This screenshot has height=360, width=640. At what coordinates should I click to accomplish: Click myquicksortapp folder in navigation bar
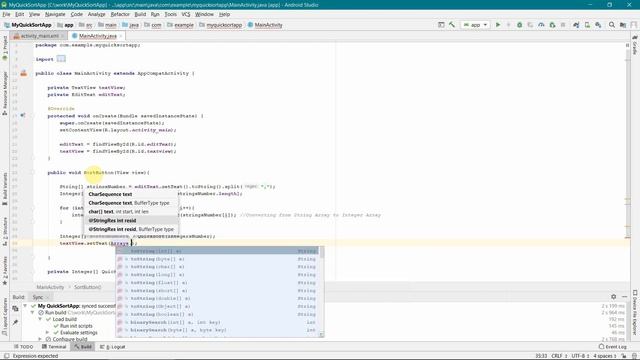pyautogui.click(x=220, y=25)
